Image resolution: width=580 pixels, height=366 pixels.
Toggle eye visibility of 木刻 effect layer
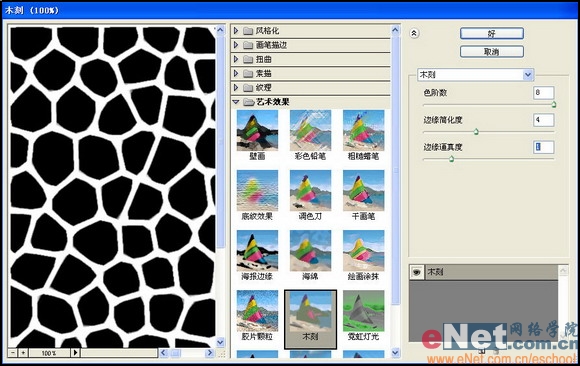click(x=417, y=272)
